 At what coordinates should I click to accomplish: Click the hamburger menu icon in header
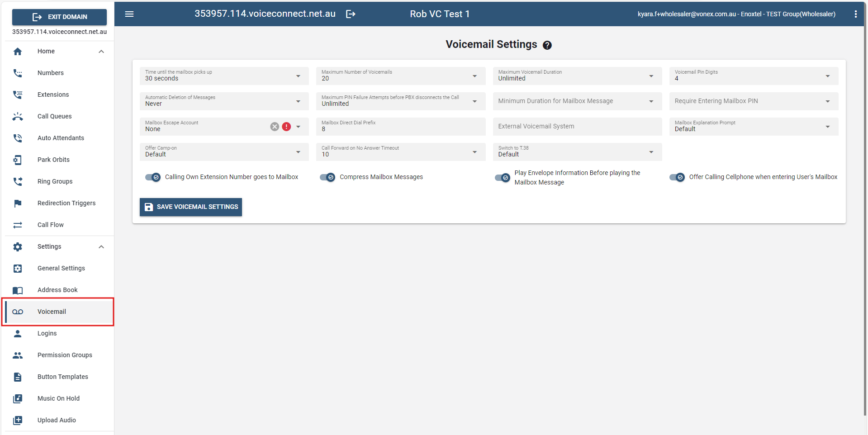coord(129,14)
